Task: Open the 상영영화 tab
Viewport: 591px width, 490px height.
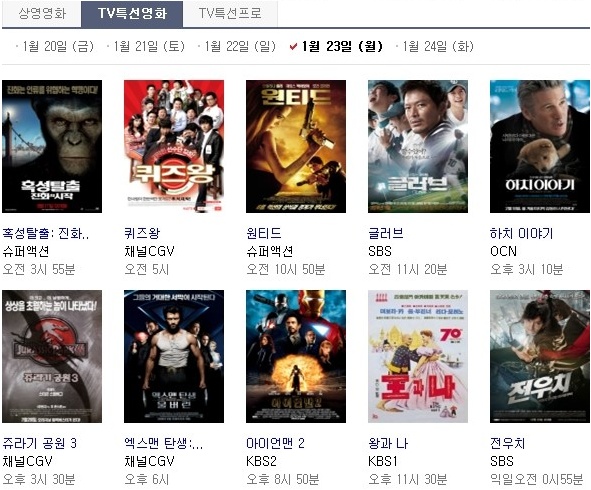Action: pyautogui.click(x=42, y=14)
